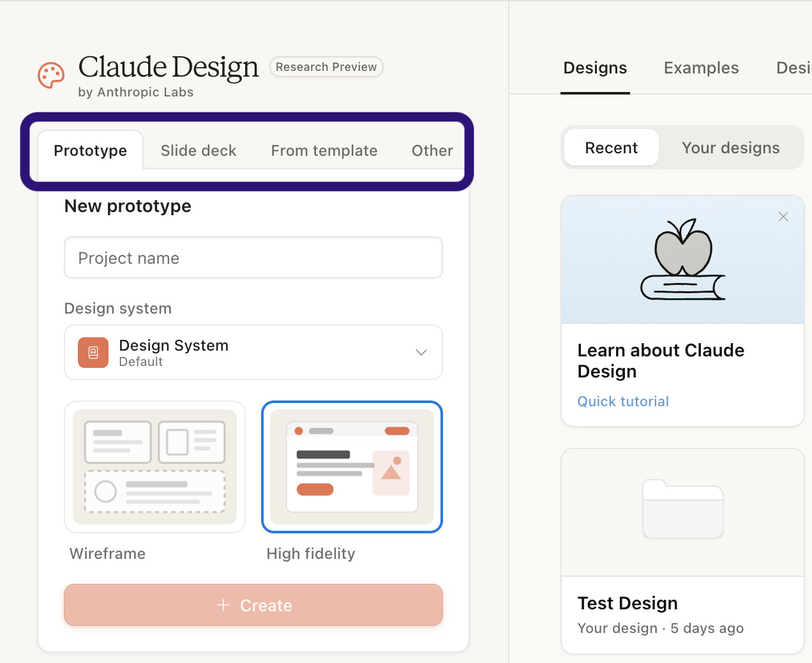Click the Claude Design palette logo icon
Viewport: 812px width, 663px height.
pyautogui.click(x=51, y=75)
